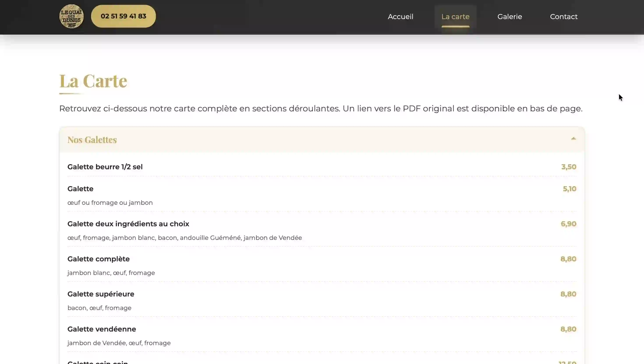The image size is (644, 364).
Task: Open the Accueil page
Action: click(400, 16)
